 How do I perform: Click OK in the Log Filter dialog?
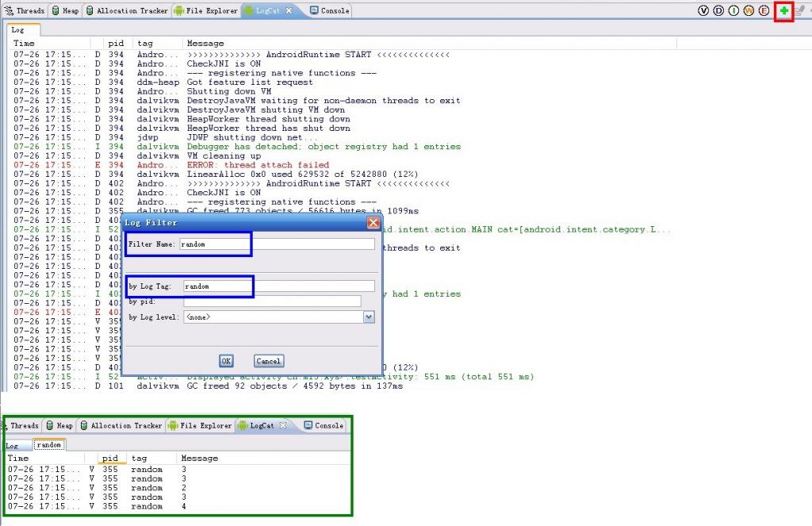click(226, 361)
